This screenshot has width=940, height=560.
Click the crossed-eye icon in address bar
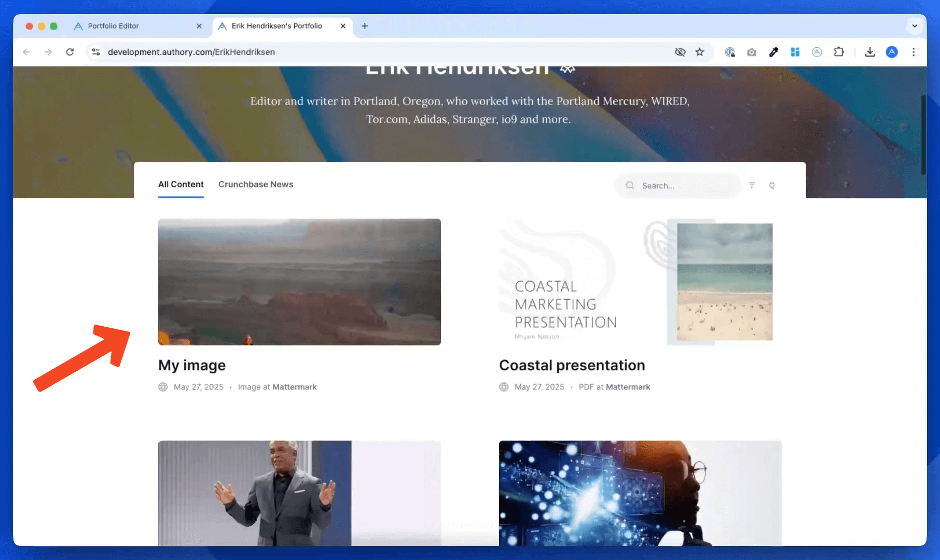tap(680, 52)
